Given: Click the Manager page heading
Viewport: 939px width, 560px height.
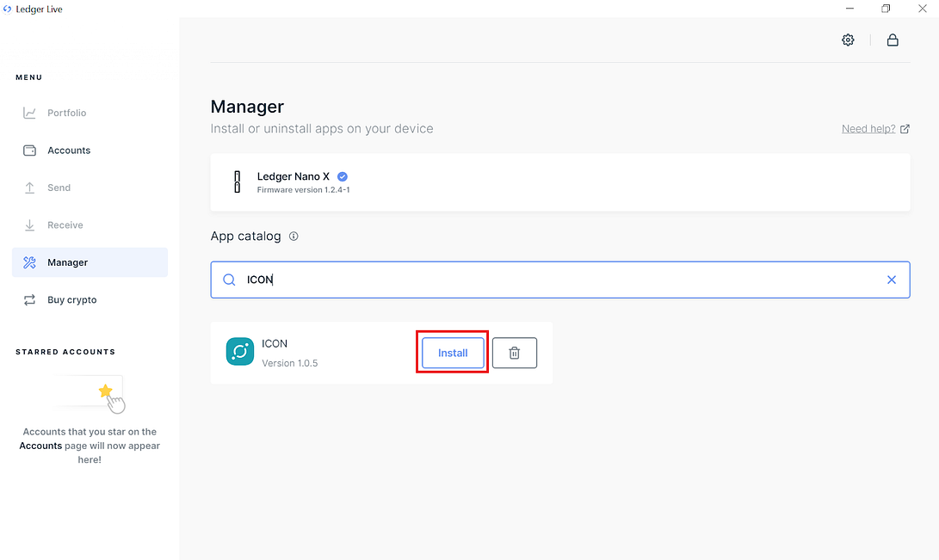Looking at the screenshot, I should [247, 107].
